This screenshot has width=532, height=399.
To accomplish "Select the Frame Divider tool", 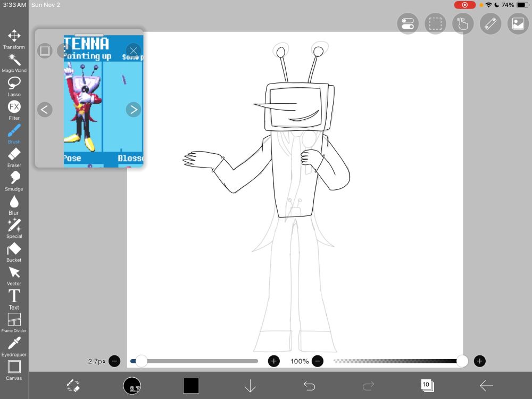I will (x=14, y=323).
